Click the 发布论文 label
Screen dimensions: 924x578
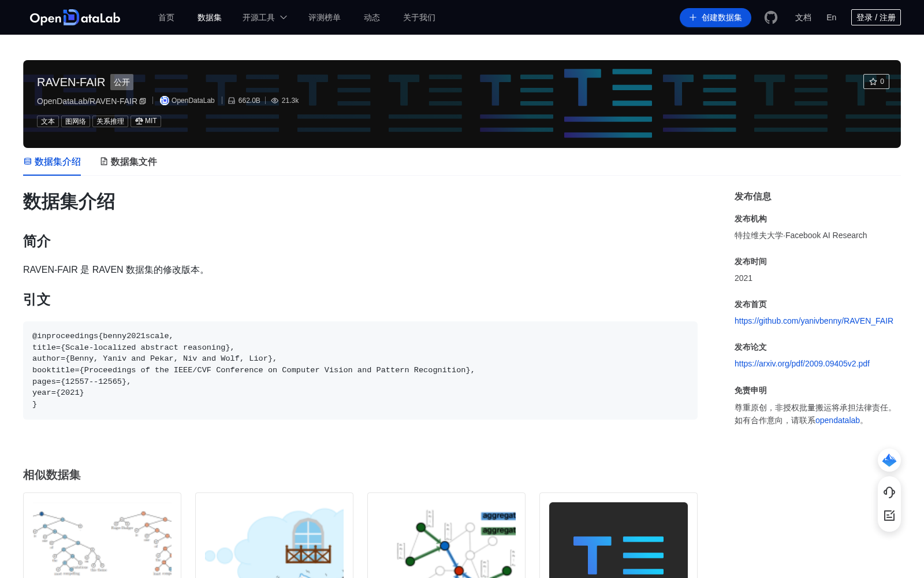[751, 347]
